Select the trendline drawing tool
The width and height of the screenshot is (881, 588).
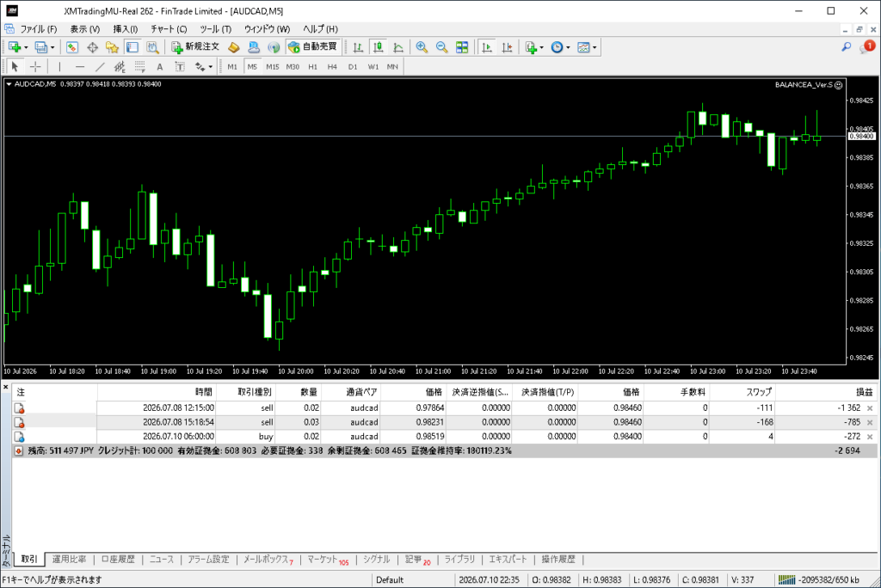coord(100,67)
